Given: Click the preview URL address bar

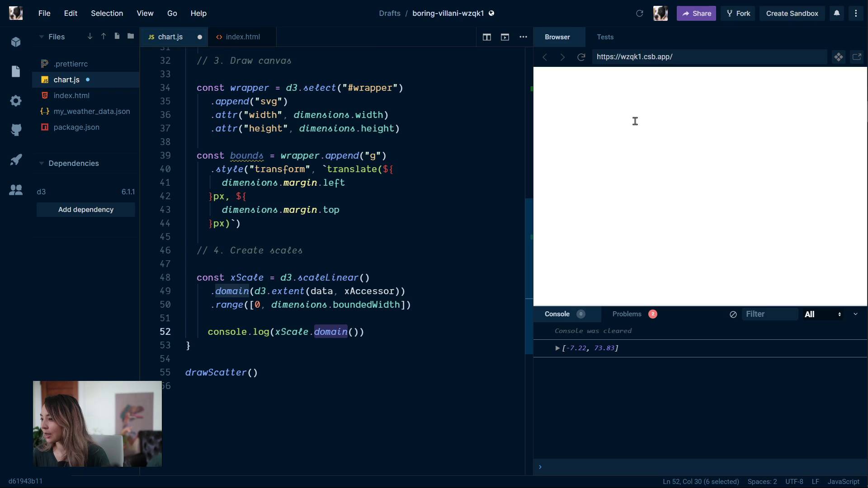Looking at the screenshot, I should [x=705, y=57].
